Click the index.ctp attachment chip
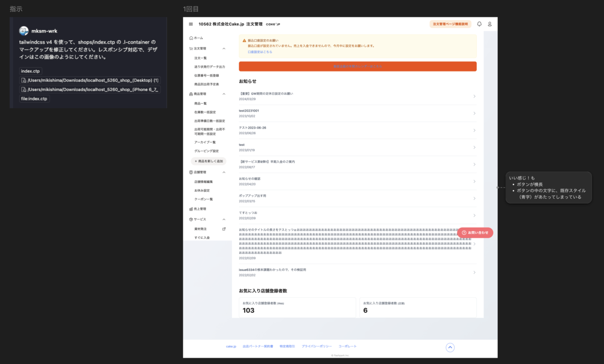This screenshot has width=604, height=364. 30,71
